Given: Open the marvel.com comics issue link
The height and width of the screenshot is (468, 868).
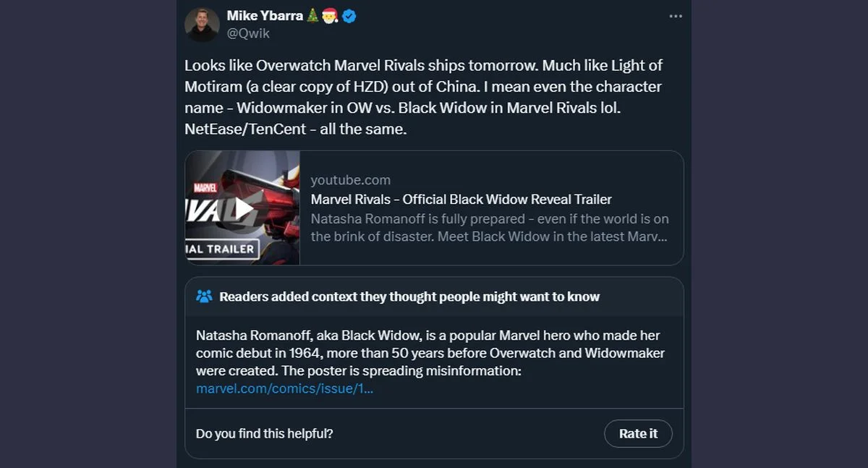Looking at the screenshot, I should click(x=284, y=388).
